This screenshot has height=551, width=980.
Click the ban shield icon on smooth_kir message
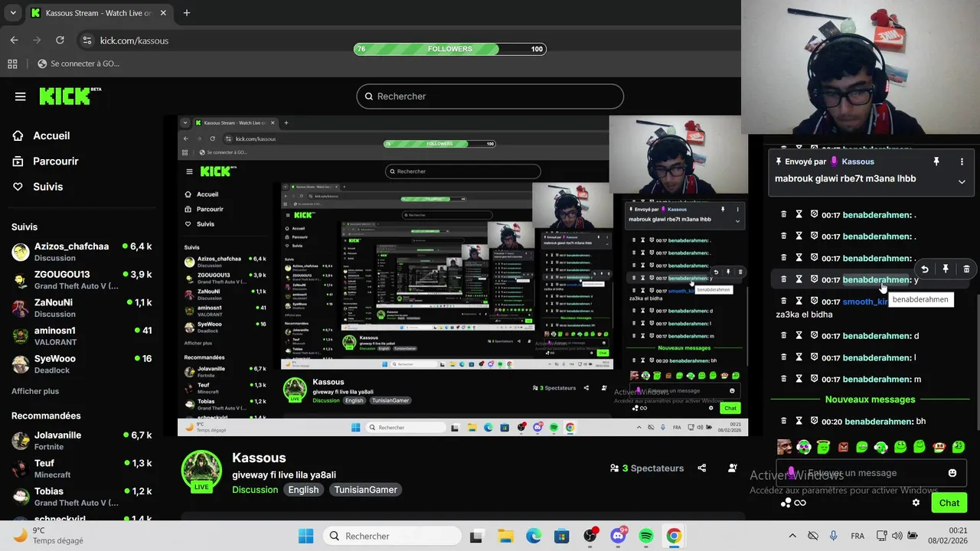pos(815,301)
